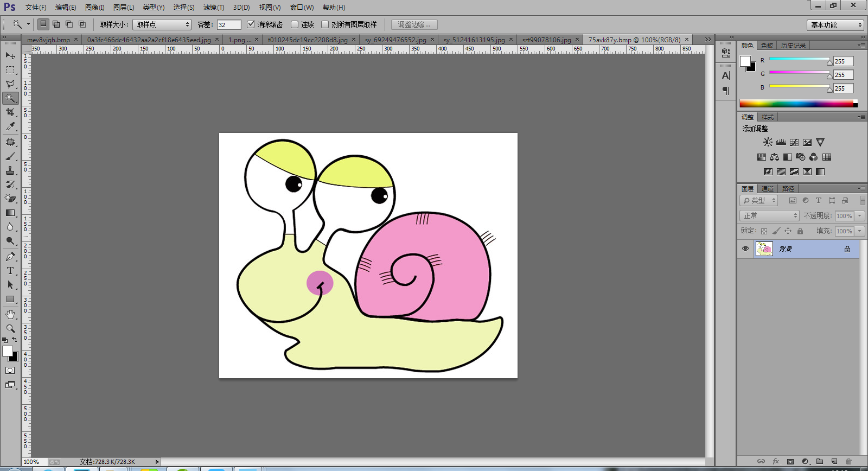868x471 pixels.
Task: Click New Selection mode icon
Action: [x=43, y=24]
